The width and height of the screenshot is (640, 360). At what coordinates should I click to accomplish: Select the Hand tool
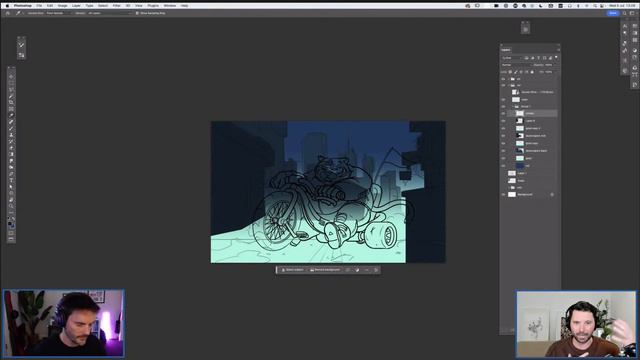point(11,200)
